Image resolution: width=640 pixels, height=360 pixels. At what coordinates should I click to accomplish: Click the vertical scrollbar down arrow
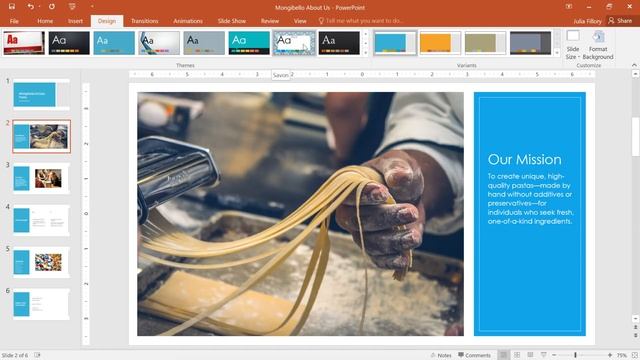click(636, 318)
